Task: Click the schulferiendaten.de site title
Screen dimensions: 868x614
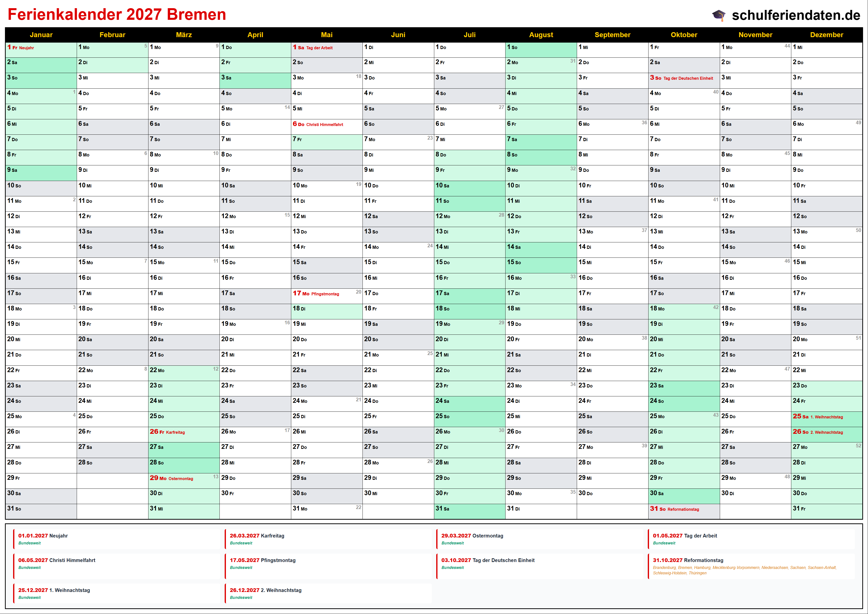Action: pos(796,15)
